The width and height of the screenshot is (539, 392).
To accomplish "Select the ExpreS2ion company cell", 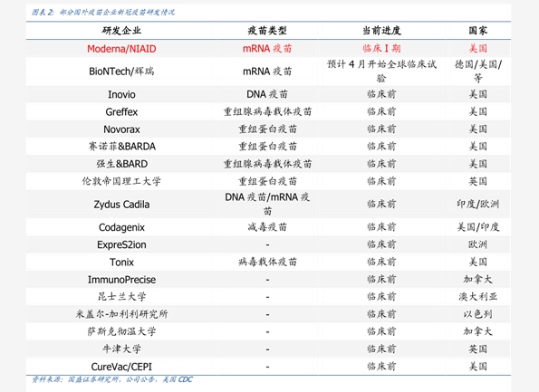I will click(x=121, y=245).
